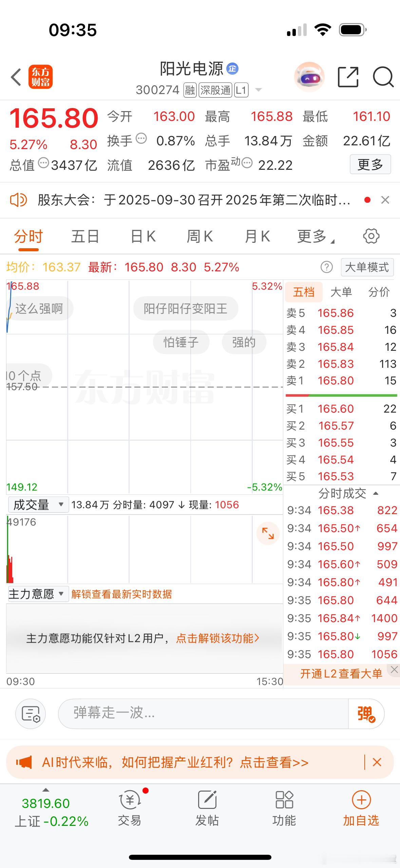Tap the help question-mark icon

[x=326, y=267]
